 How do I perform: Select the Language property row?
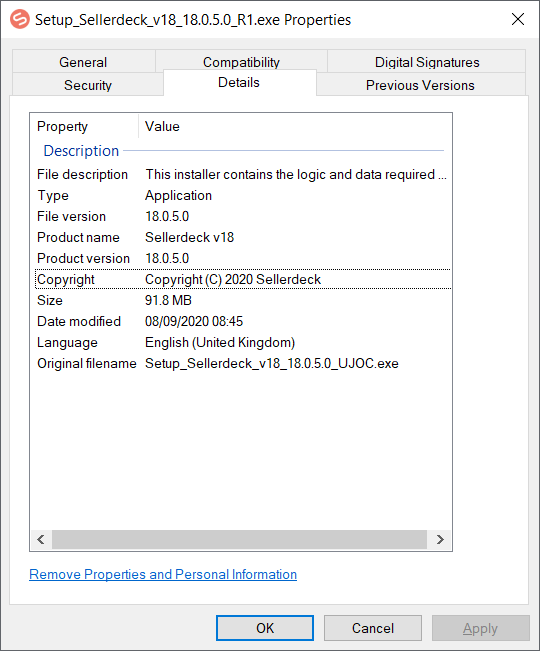pyautogui.click(x=242, y=343)
